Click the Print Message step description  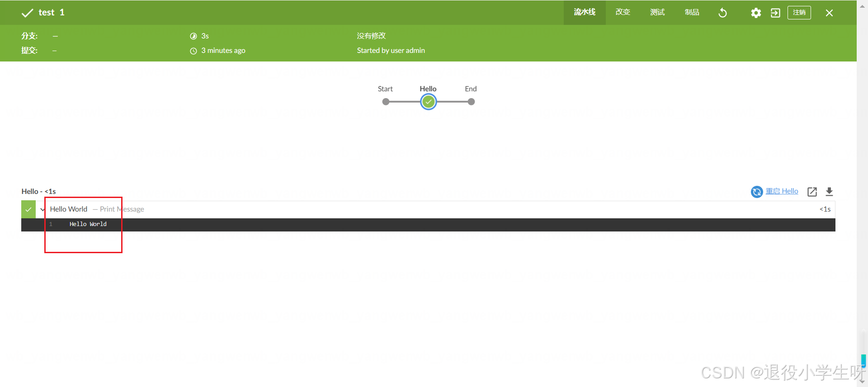pos(122,209)
